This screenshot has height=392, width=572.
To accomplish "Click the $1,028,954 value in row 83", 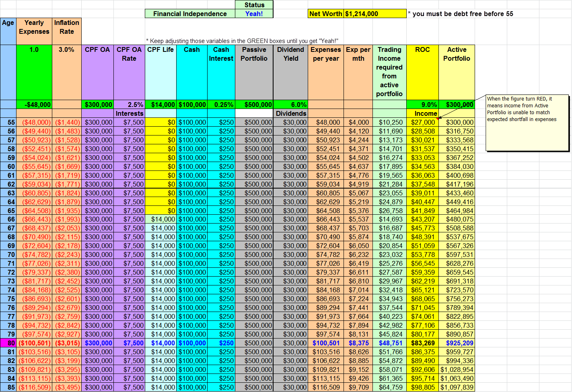I will point(457,369).
